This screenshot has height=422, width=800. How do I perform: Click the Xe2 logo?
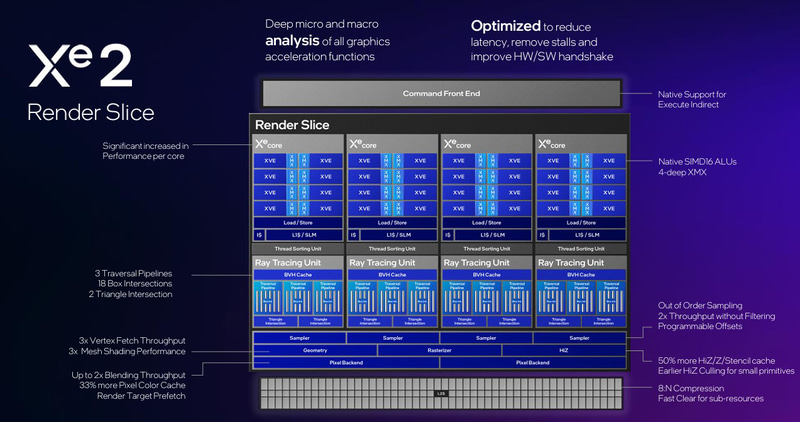(80, 66)
